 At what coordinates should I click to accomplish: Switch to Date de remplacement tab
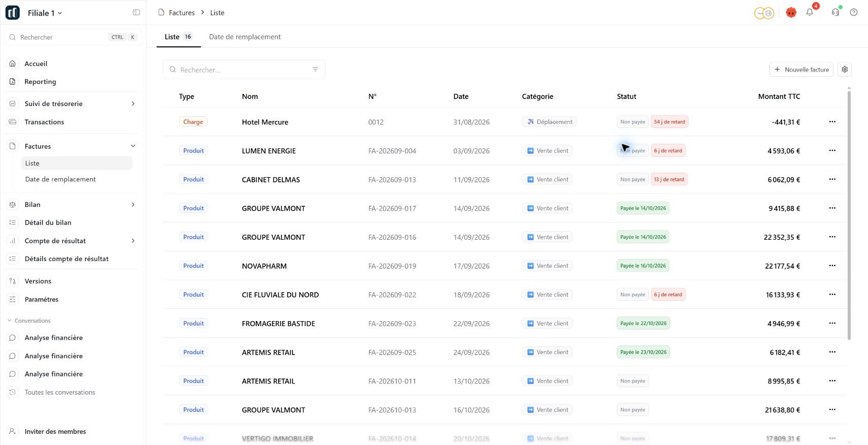[x=245, y=37]
